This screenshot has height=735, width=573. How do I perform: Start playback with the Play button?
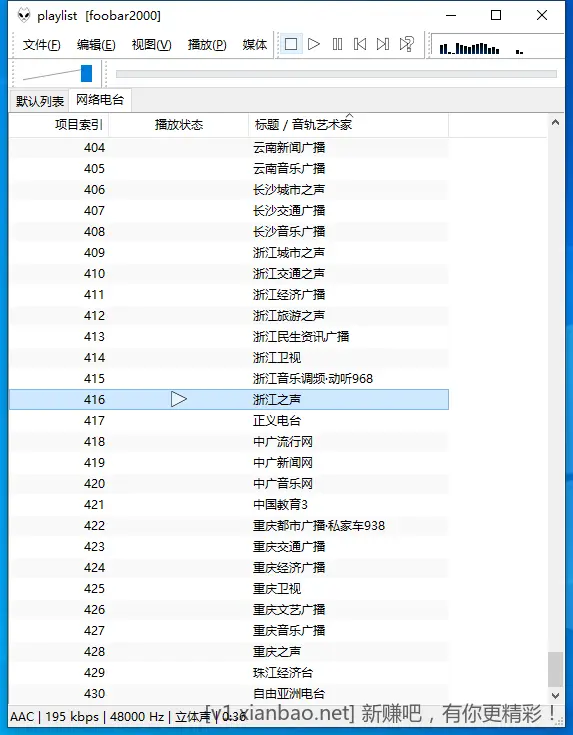(314, 45)
